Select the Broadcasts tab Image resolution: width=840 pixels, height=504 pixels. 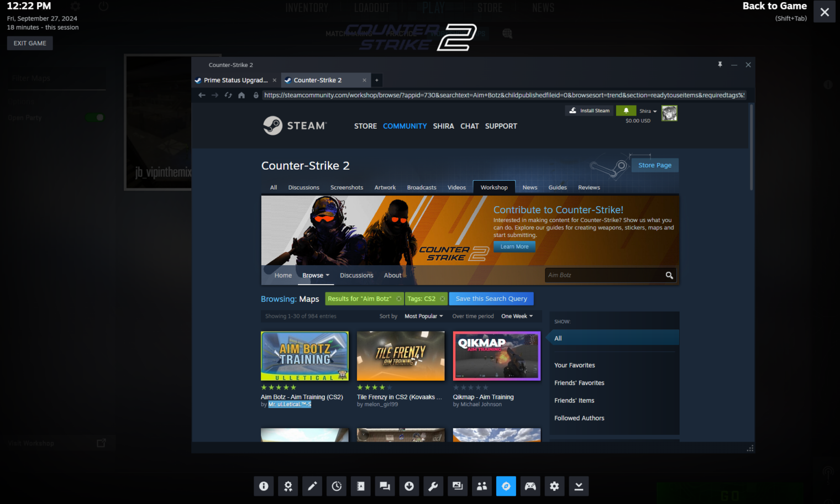(x=422, y=187)
